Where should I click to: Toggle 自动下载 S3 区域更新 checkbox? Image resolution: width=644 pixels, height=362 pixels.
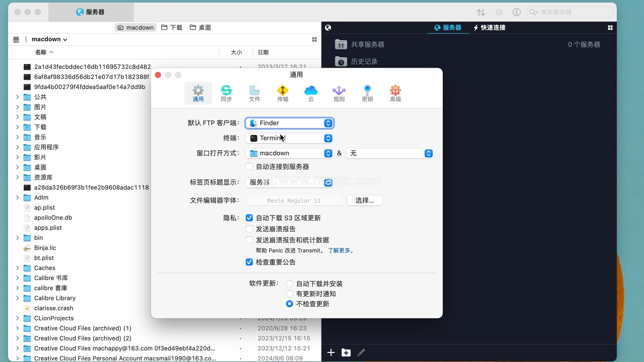(x=249, y=218)
